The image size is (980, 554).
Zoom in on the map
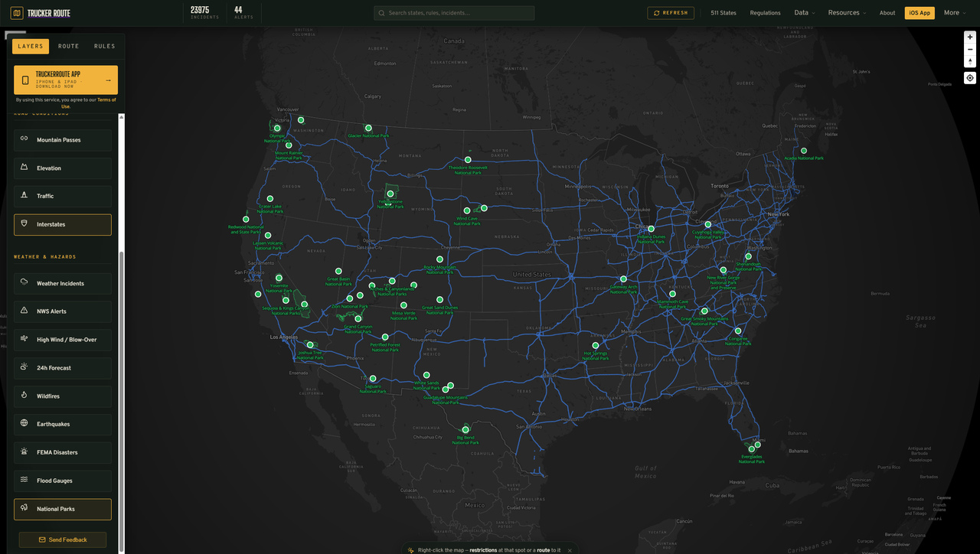click(970, 37)
